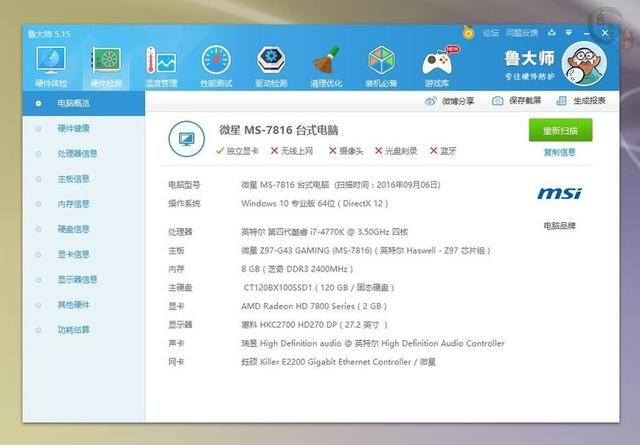The image size is (640, 445).
Task: Open 功耗估算 in sidebar
Action: (73, 330)
